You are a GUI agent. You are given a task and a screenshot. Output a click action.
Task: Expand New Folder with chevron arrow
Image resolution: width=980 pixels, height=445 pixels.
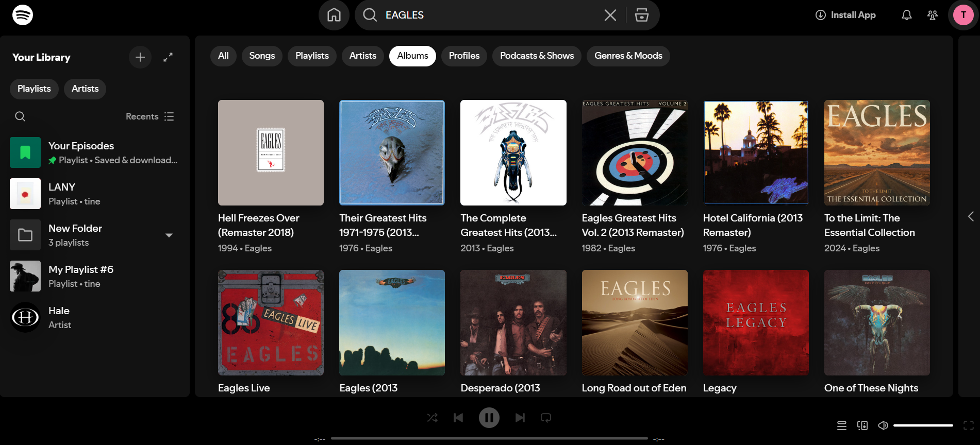click(x=169, y=235)
